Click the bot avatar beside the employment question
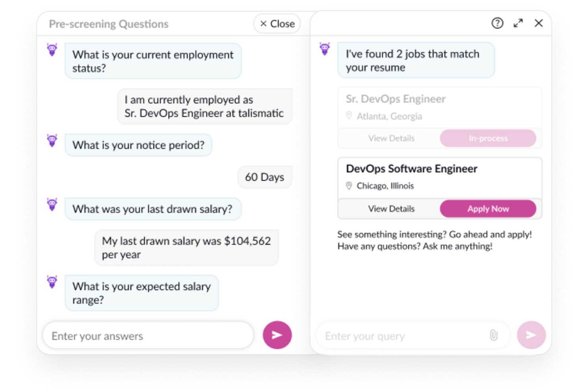This screenshot has height=392, width=588. [x=52, y=49]
